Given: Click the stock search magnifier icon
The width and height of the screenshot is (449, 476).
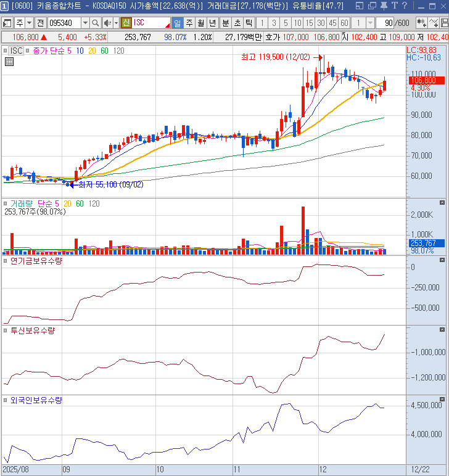Looking at the screenshot, I should coord(95,23).
